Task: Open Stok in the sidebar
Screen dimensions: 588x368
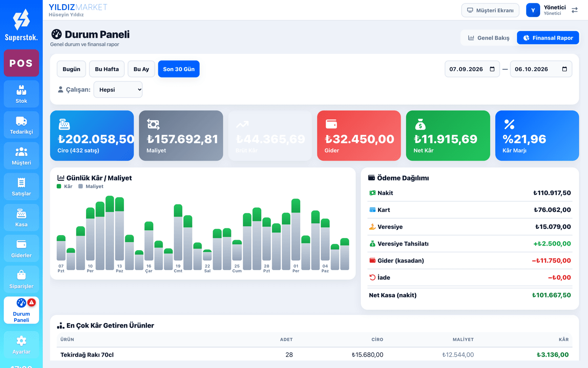Action: pos(21,94)
